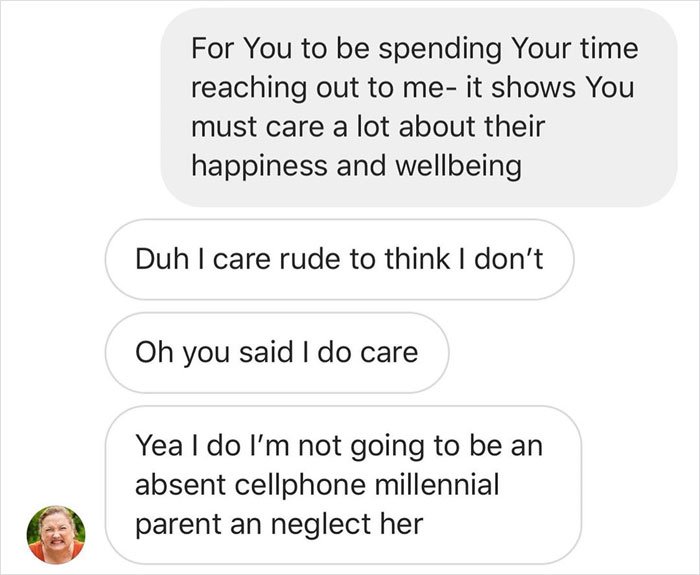Click the word "Duh" in the second message
The image size is (700, 575).
click(x=159, y=259)
